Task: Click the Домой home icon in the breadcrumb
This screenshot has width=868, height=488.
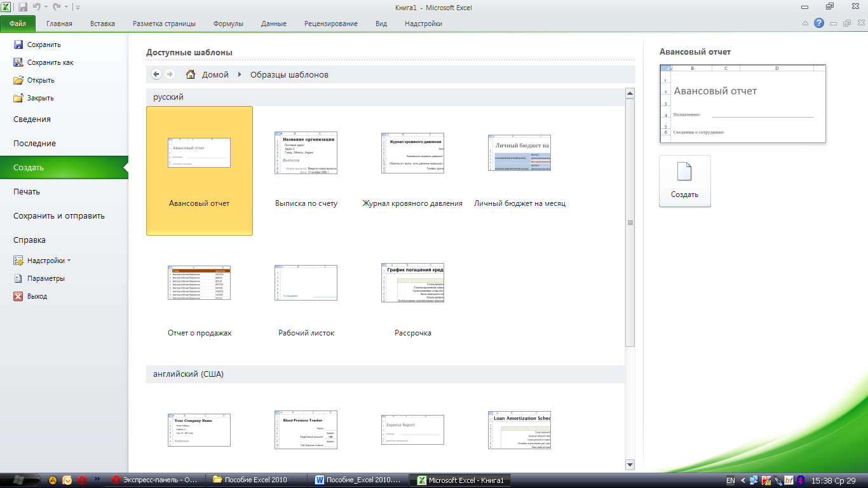Action: click(x=190, y=74)
